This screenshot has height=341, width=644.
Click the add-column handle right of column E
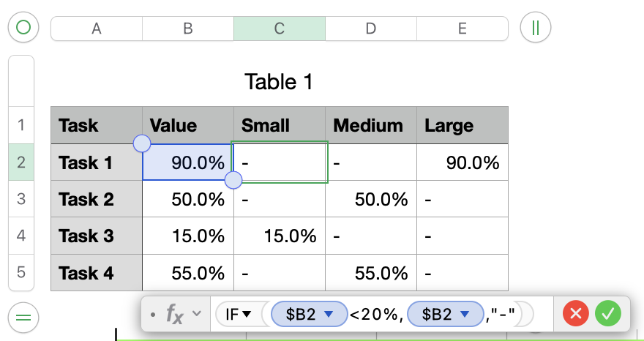pos(536,29)
